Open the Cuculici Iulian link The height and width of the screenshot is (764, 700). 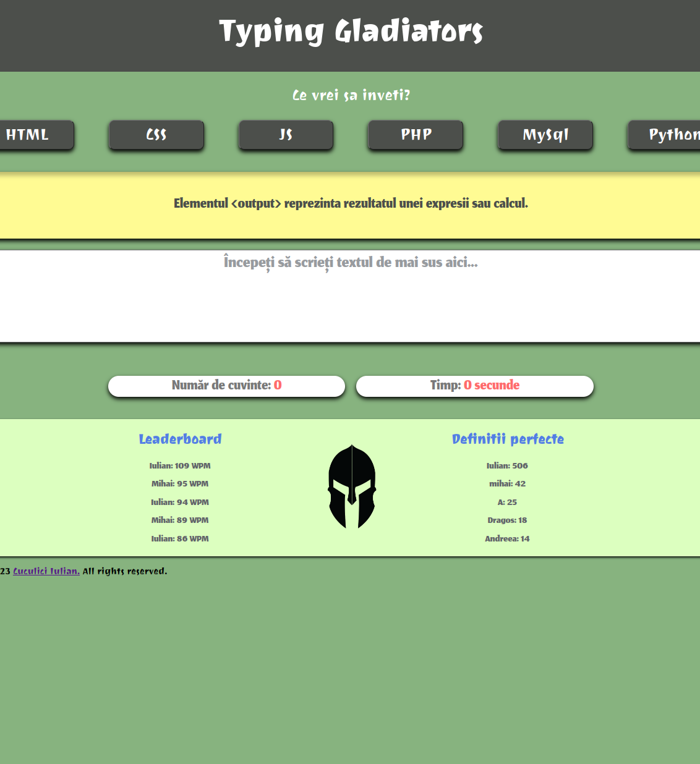pyautogui.click(x=46, y=571)
